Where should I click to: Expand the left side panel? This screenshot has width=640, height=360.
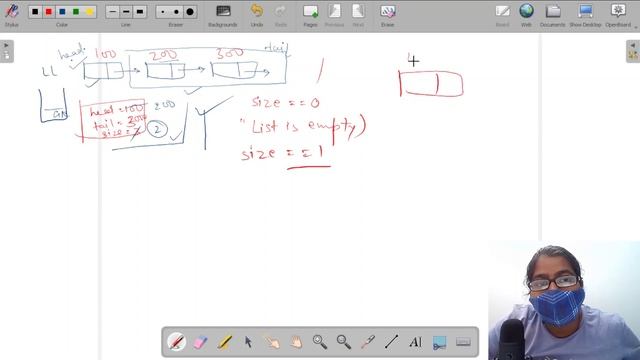coord(7,51)
